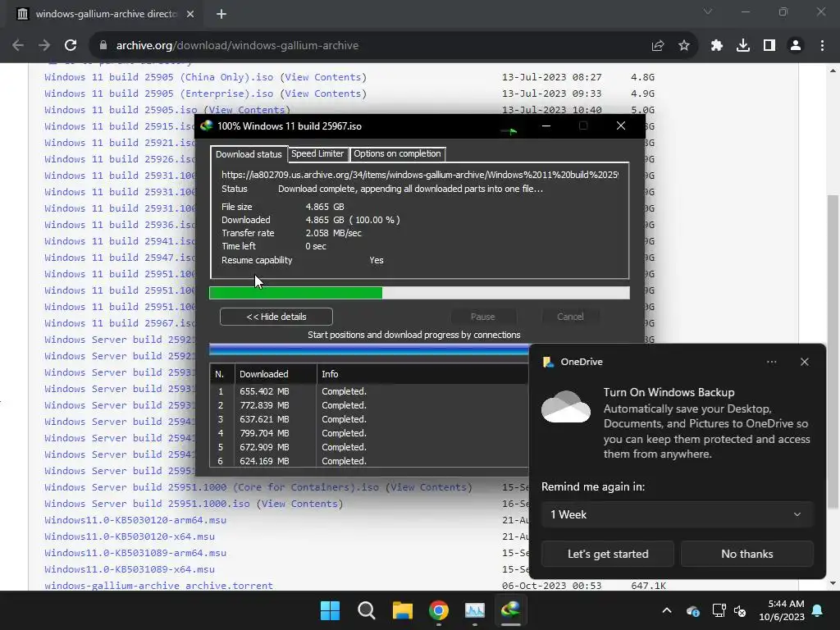This screenshot has height=630, width=840.
Task: Open 'Windows Server build 25951.1000.iso' link
Action: (x=147, y=504)
